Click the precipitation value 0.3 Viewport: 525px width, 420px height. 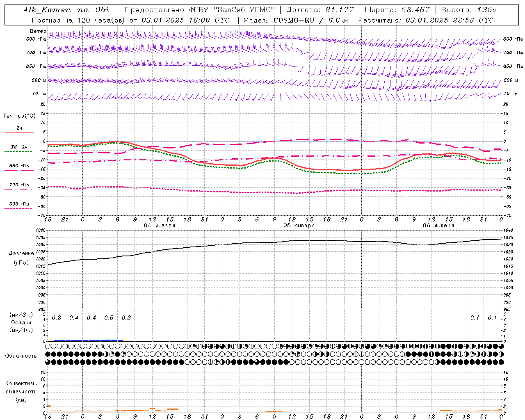[x=57, y=318]
